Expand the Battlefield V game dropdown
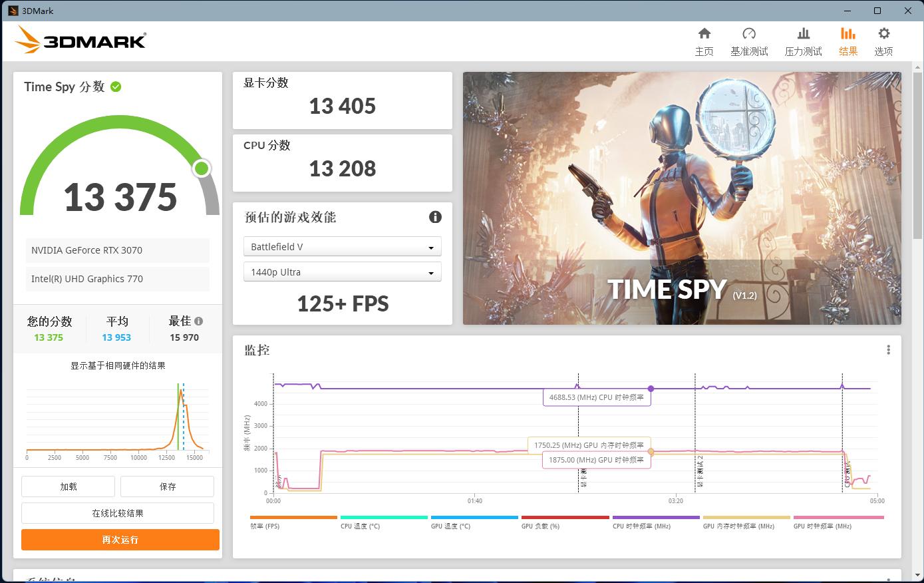This screenshot has width=924, height=583. (342, 247)
